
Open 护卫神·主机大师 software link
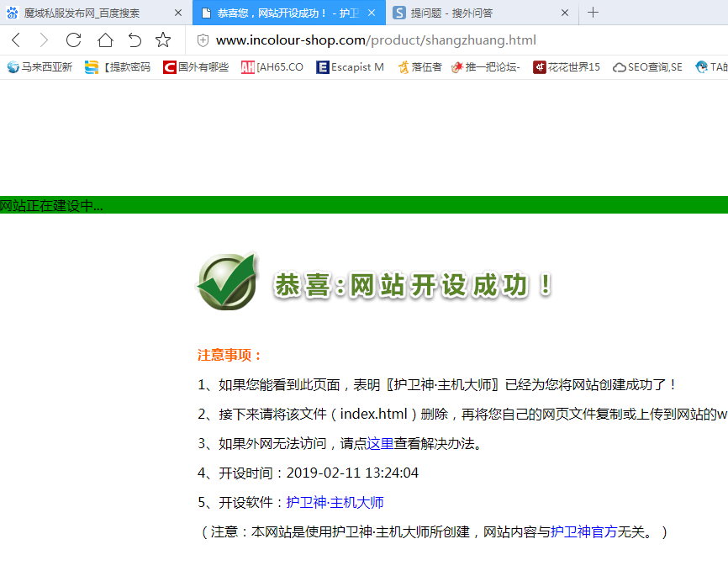click(x=335, y=503)
